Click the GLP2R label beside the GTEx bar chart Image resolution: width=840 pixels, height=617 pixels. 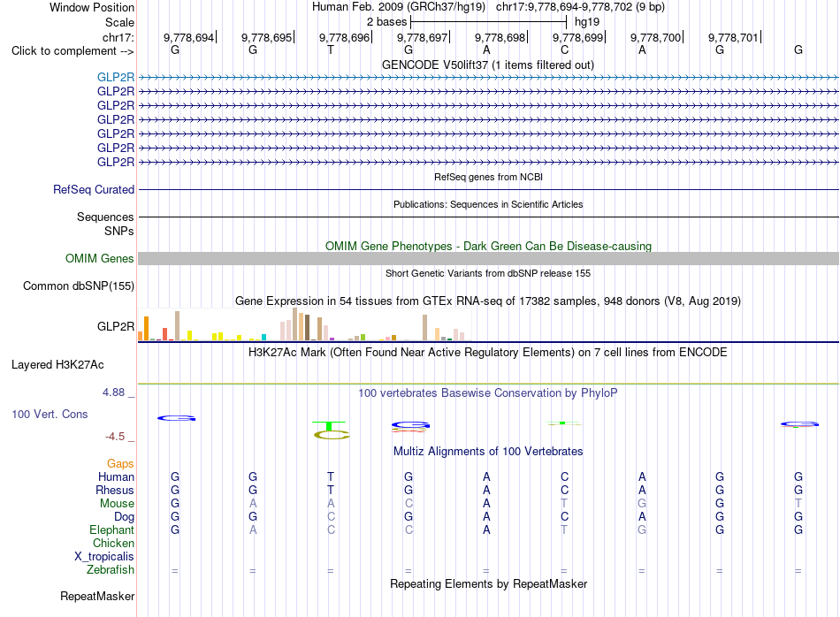coord(116,326)
